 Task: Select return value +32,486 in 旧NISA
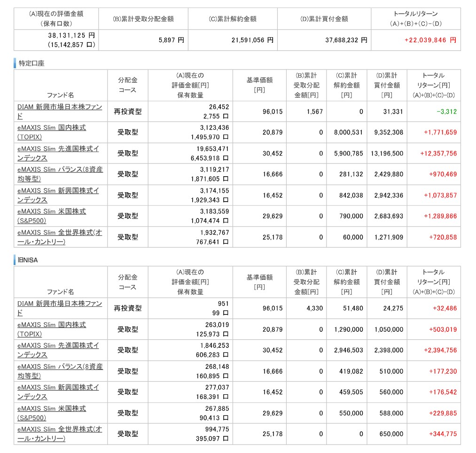click(x=445, y=308)
